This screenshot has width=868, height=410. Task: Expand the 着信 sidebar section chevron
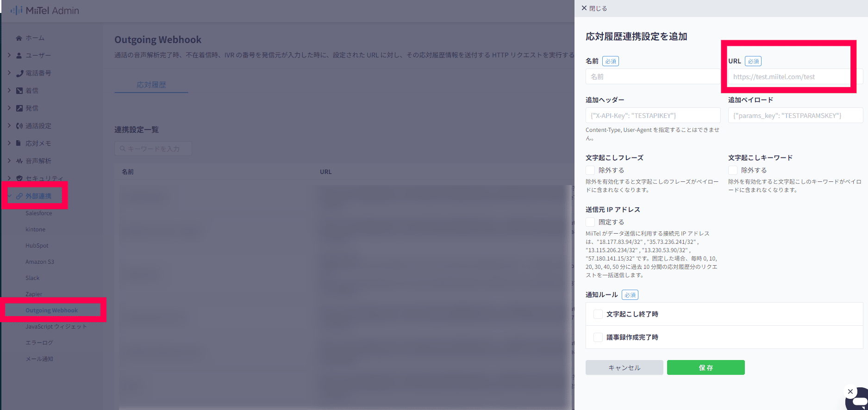pyautogui.click(x=9, y=91)
